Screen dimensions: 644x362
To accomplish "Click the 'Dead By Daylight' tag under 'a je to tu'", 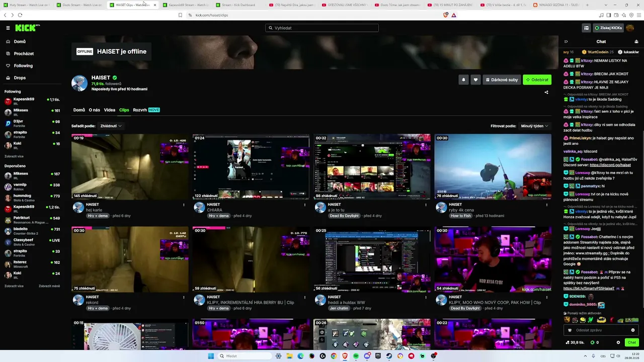I will point(345,216).
